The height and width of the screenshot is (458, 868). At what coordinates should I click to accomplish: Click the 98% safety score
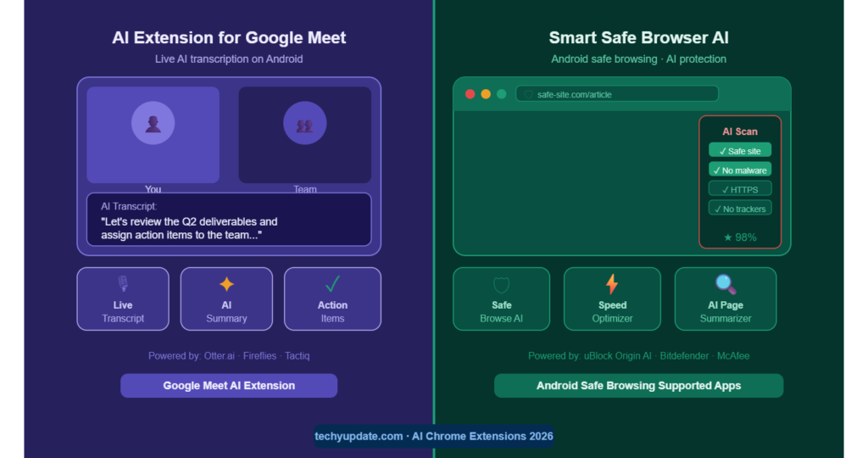coord(745,237)
